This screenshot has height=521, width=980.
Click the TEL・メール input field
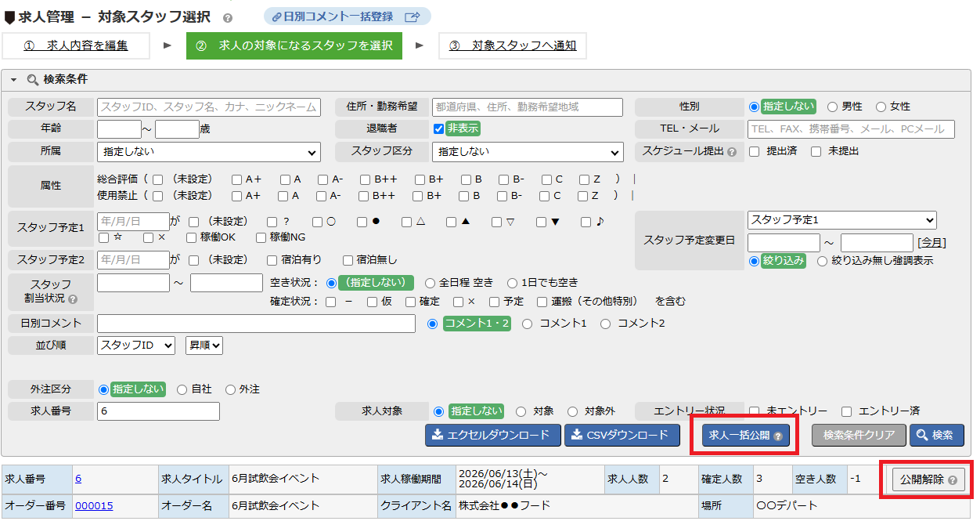pos(851,129)
